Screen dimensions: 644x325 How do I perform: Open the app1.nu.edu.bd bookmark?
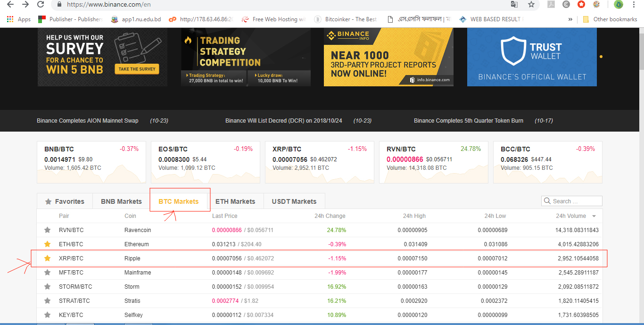click(136, 19)
